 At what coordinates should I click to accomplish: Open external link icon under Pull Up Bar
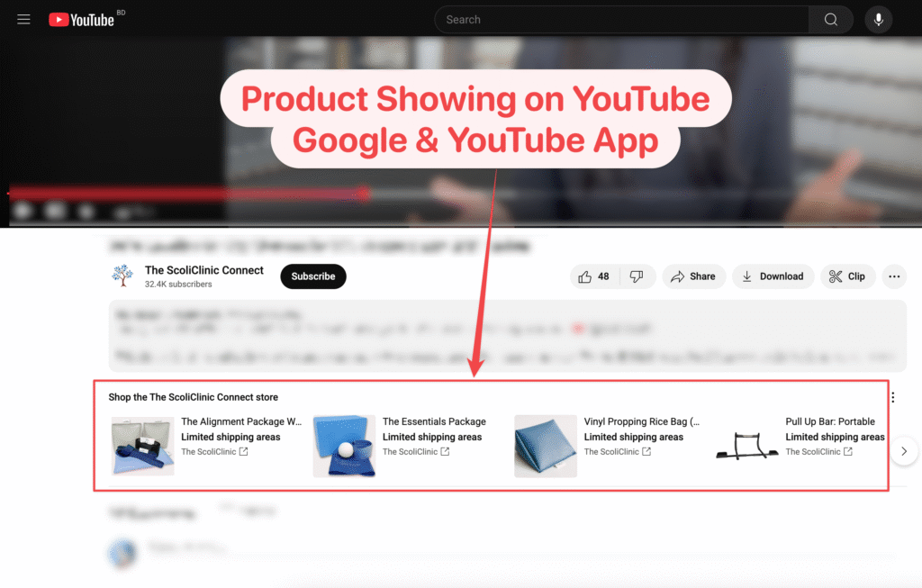click(x=848, y=452)
